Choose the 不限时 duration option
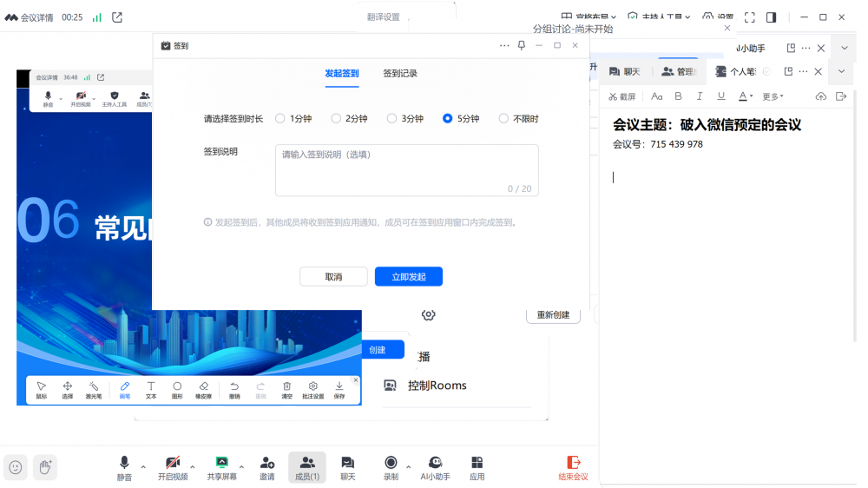Screen dimensions: 868x488 pos(519,119)
